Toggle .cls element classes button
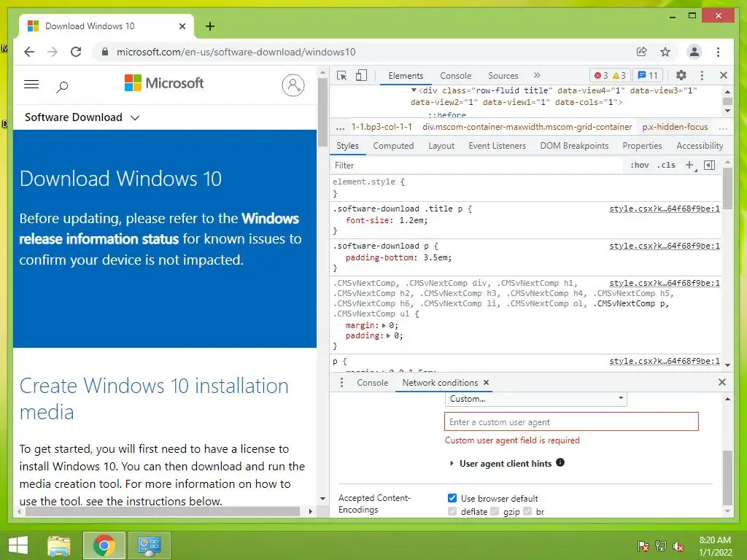This screenshot has width=747, height=560. click(666, 166)
